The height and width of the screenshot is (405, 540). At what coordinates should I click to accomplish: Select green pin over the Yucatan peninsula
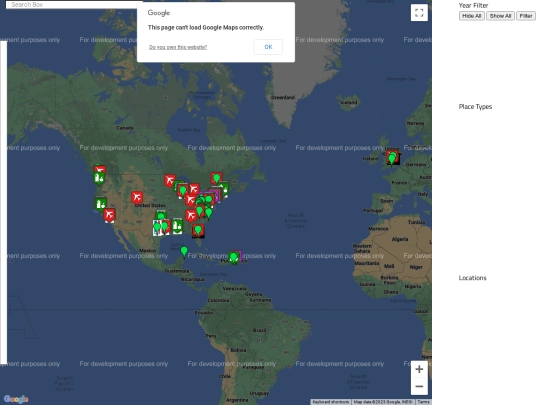pos(184,251)
